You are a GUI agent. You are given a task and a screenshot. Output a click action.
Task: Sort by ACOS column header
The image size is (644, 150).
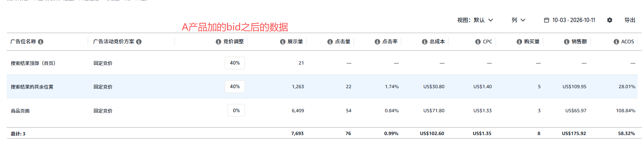pyautogui.click(x=627, y=42)
